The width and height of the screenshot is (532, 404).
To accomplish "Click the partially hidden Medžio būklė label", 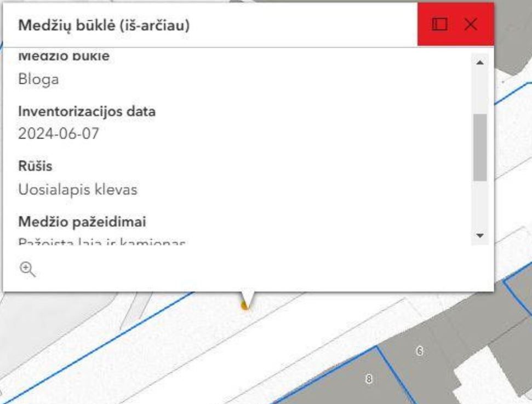I will (64, 56).
